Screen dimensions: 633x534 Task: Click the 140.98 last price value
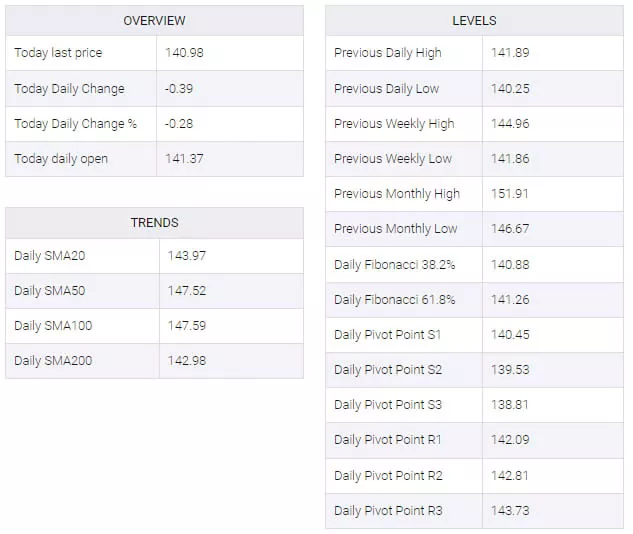(184, 53)
